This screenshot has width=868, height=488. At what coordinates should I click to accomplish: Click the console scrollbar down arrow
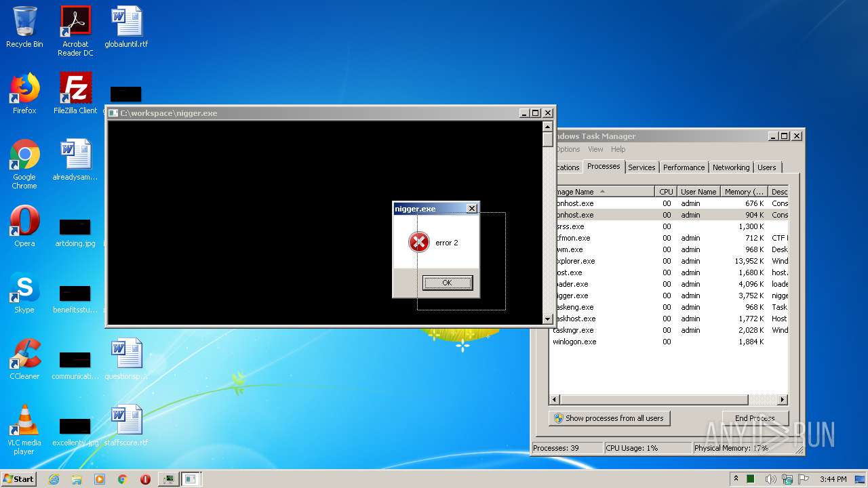548,319
